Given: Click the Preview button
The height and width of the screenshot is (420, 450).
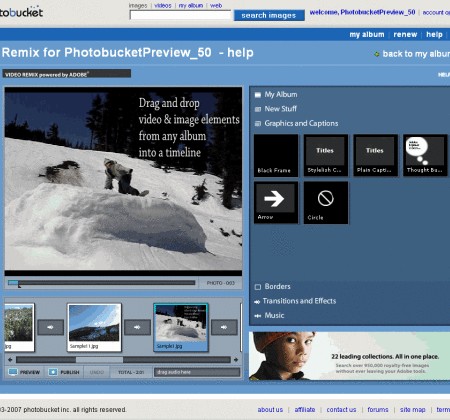Looking at the screenshot, I should 24,372.
